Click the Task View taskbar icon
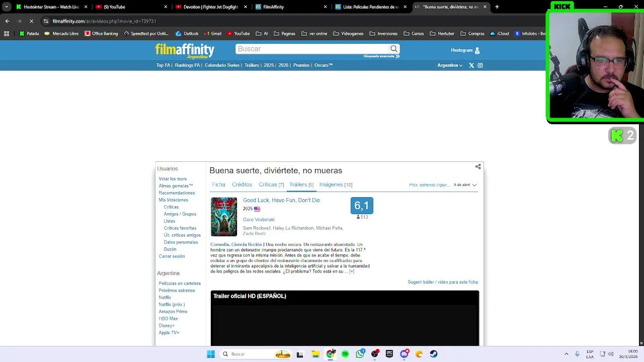 coord(300,354)
